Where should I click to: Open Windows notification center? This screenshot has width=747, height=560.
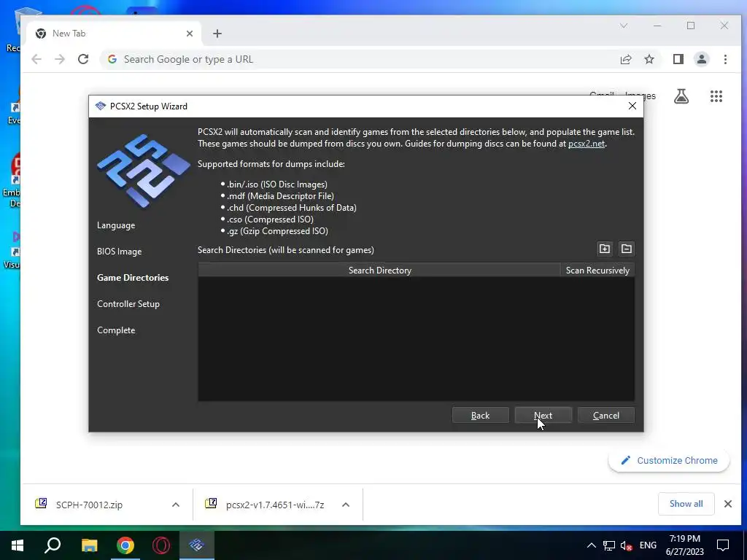click(x=723, y=545)
